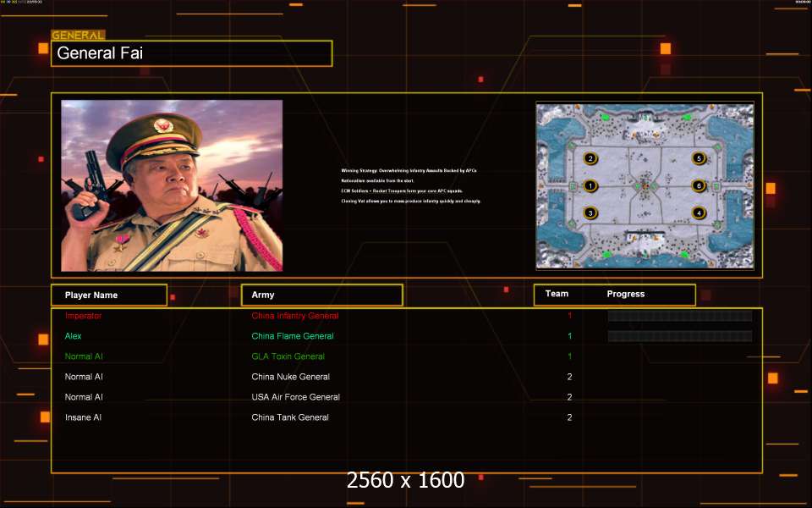Viewport: 812px width, 508px height.
Task: Click the Player Name column header
Action: click(x=109, y=295)
